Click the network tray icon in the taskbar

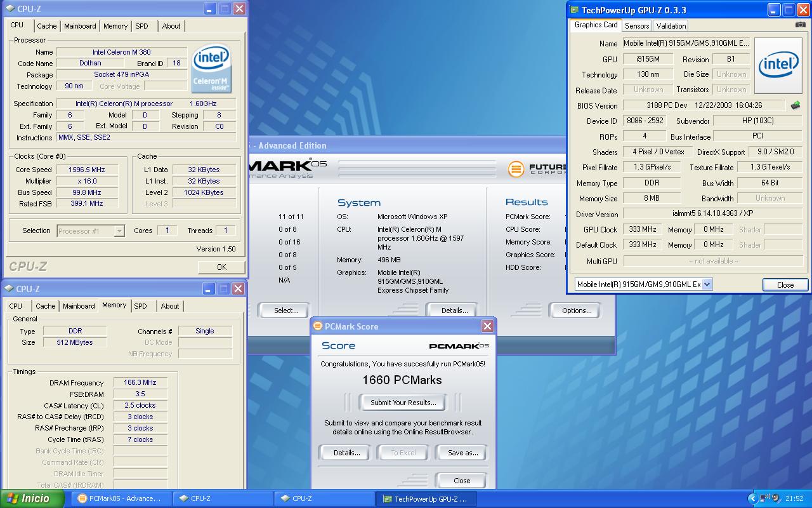(764, 498)
